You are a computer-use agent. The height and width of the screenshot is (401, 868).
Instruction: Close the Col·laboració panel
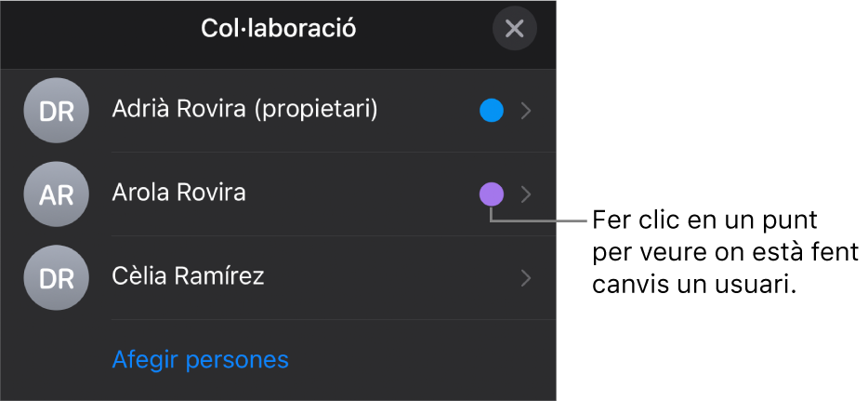click(514, 28)
